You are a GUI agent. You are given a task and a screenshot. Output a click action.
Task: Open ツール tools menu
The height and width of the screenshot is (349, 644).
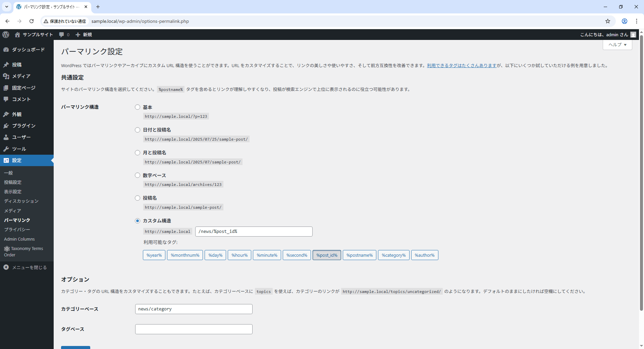click(x=27, y=149)
